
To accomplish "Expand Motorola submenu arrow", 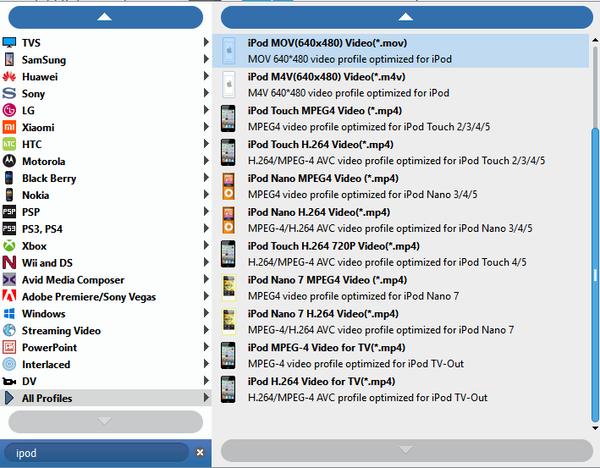I will click(x=206, y=160).
